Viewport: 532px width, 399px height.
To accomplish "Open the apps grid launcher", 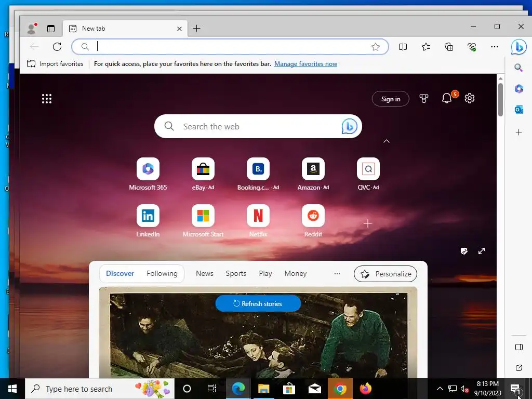I will 47,99.
